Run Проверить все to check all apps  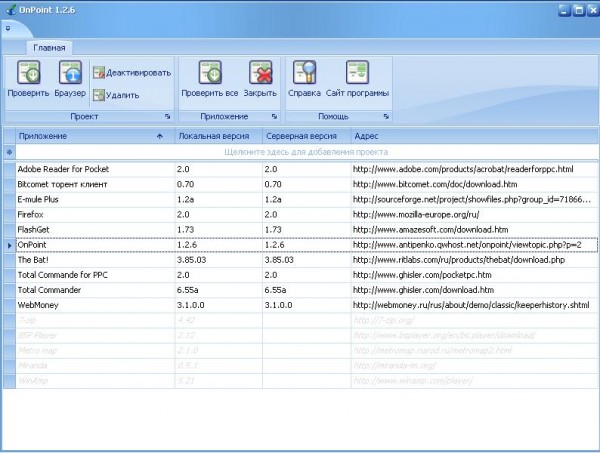[210, 73]
